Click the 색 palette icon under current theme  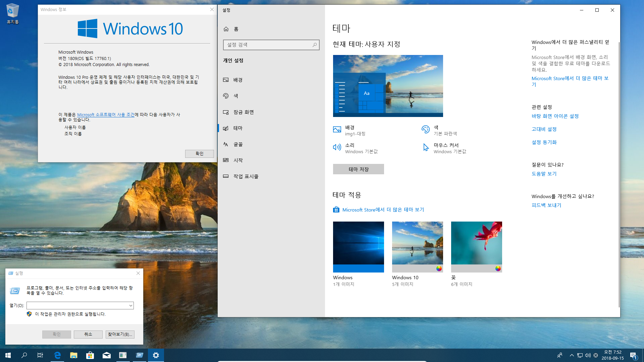click(x=426, y=129)
